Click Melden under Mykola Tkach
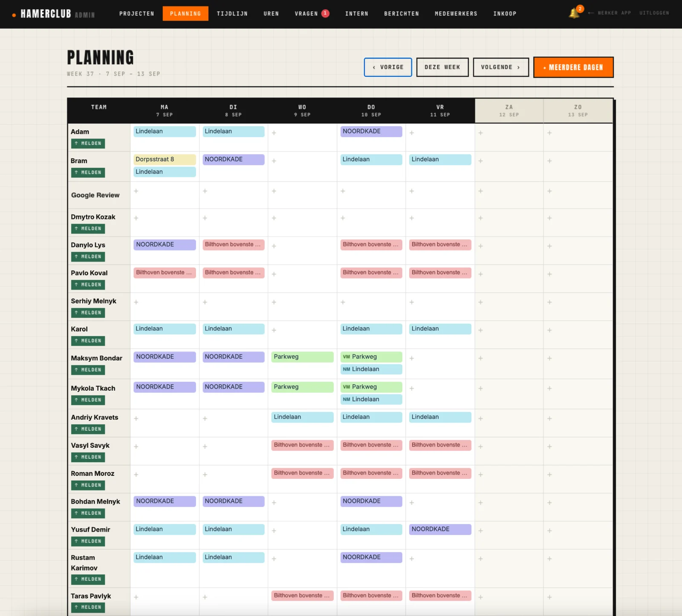Viewport: 682px width, 616px height. pyautogui.click(x=88, y=400)
